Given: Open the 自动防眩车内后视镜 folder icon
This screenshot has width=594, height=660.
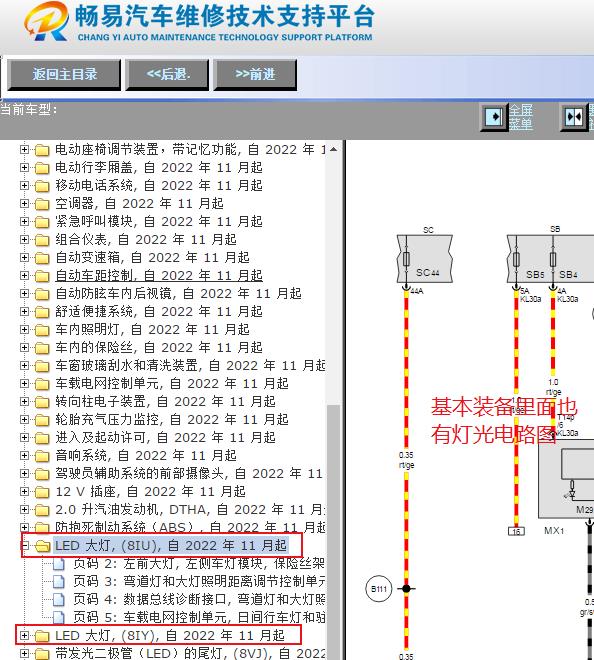Looking at the screenshot, I should 42,294.
